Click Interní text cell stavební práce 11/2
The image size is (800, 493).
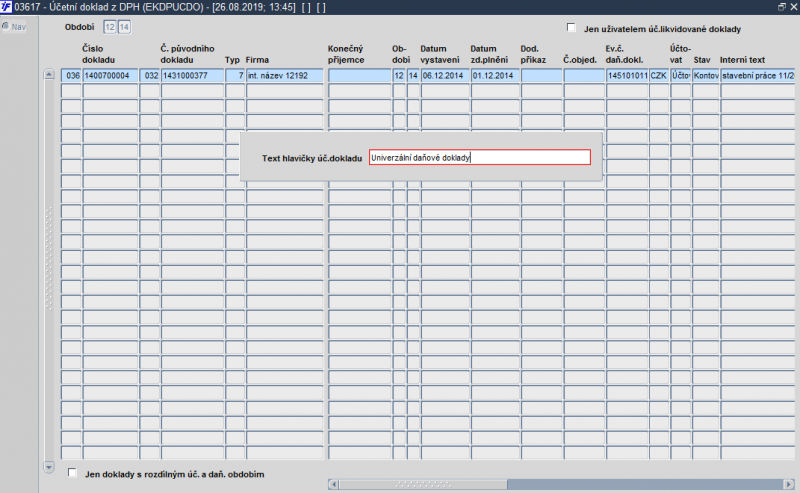pyautogui.click(x=758, y=76)
